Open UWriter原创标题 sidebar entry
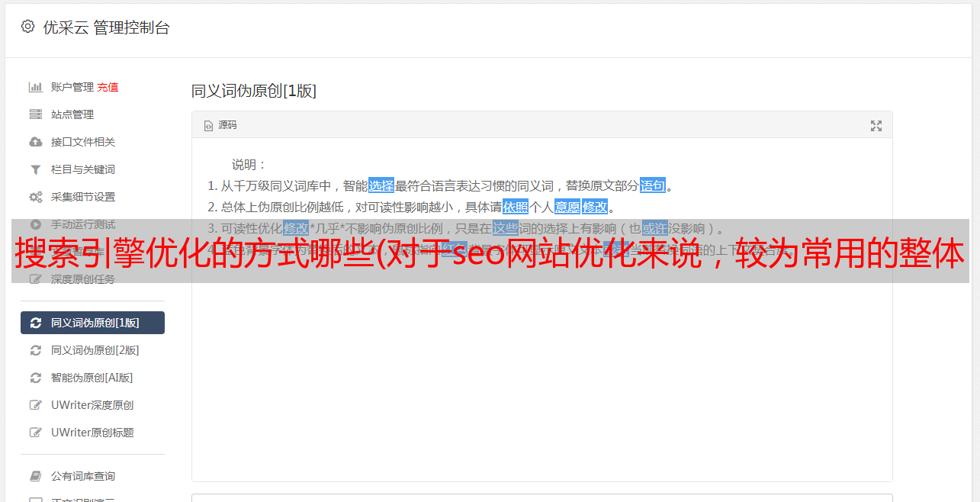 [x=92, y=433]
